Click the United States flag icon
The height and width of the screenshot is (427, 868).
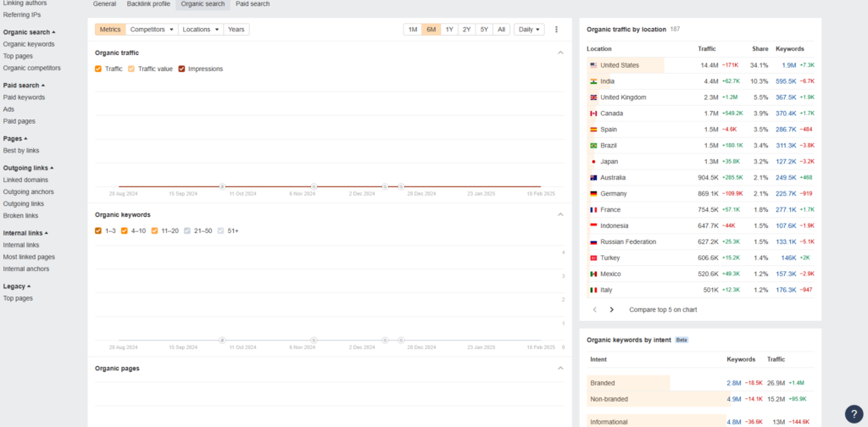(x=593, y=65)
